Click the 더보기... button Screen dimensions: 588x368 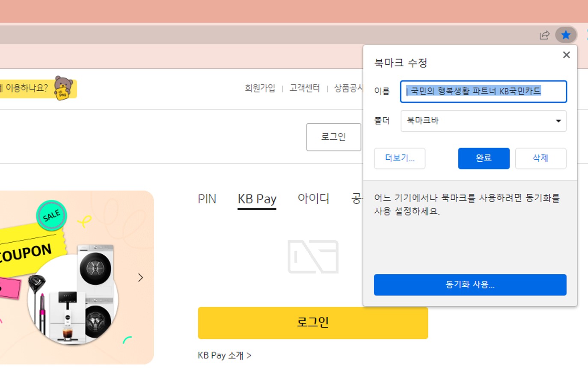(x=400, y=158)
